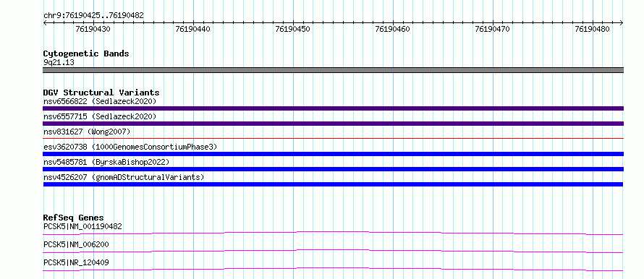Open variant nsv6566822 (Sedlazeck2020) label
This screenshot has width=644, height=279.
(100, 101)
